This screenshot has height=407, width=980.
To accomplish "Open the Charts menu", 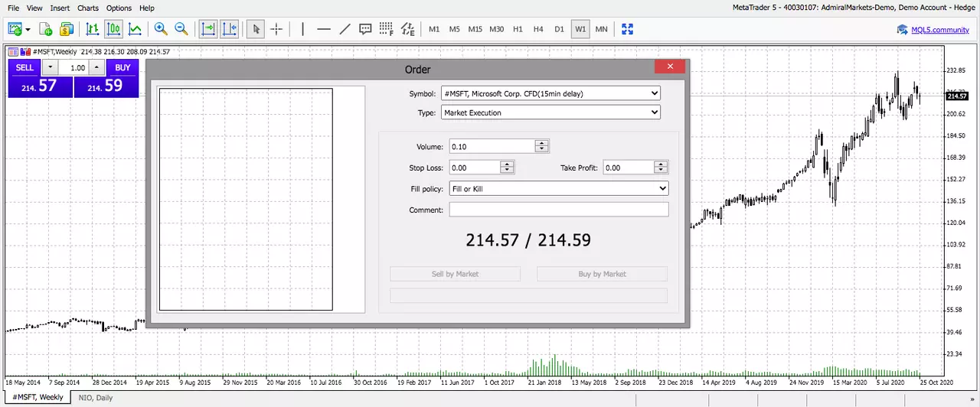I will pyautogui.click(x=88, y=8).
